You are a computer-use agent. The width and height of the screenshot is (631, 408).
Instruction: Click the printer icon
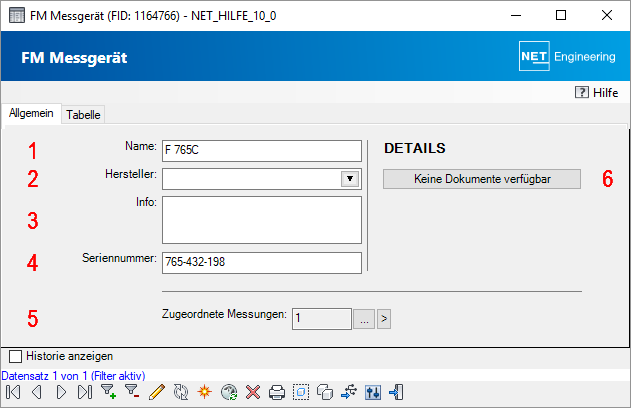coord(277,392)
